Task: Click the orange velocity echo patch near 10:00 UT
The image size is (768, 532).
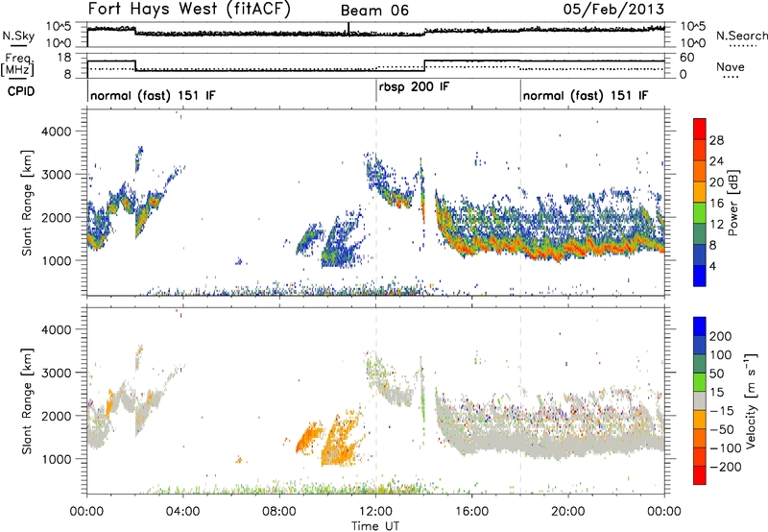Action: coord(341,441)
